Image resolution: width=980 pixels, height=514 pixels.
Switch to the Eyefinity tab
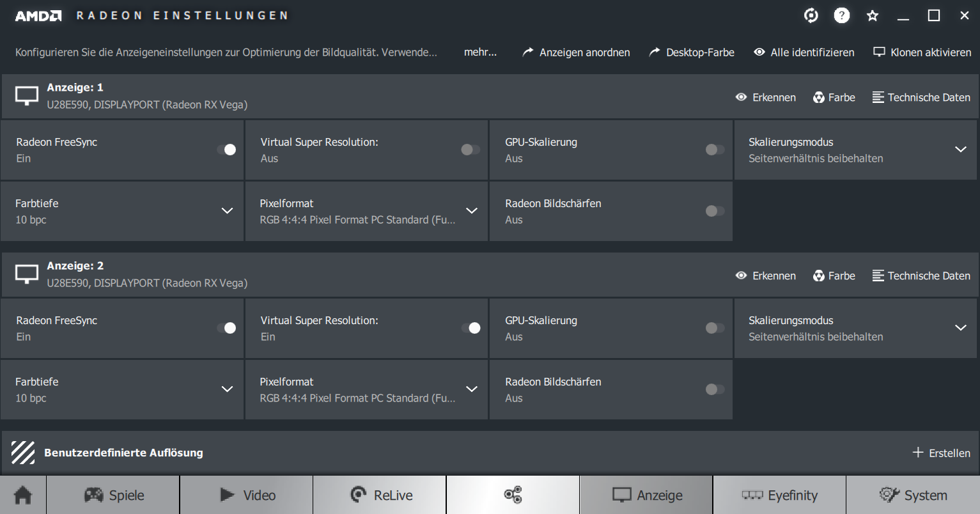[x=779, y=495]
